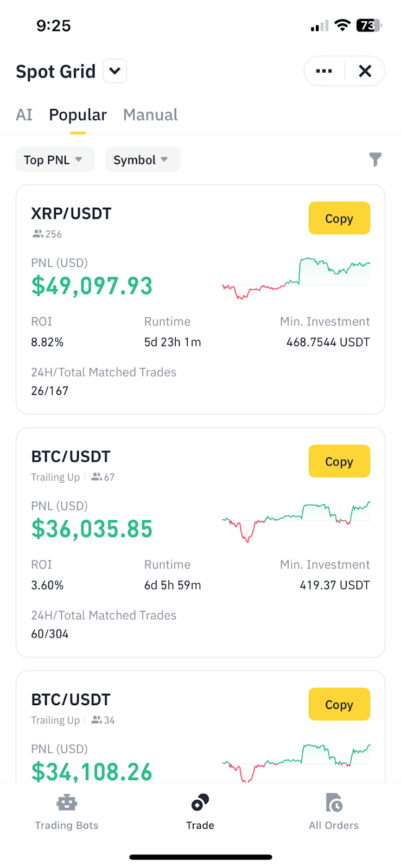Switch to the Manual tab
Viewport: 401px width, 868px height.
pos(150,115)
